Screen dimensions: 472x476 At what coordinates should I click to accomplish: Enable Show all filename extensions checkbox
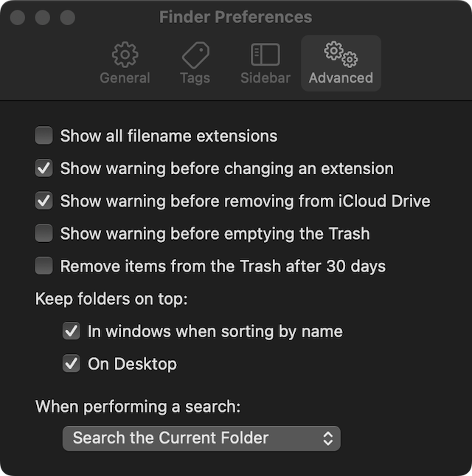[x=44, y=136]
